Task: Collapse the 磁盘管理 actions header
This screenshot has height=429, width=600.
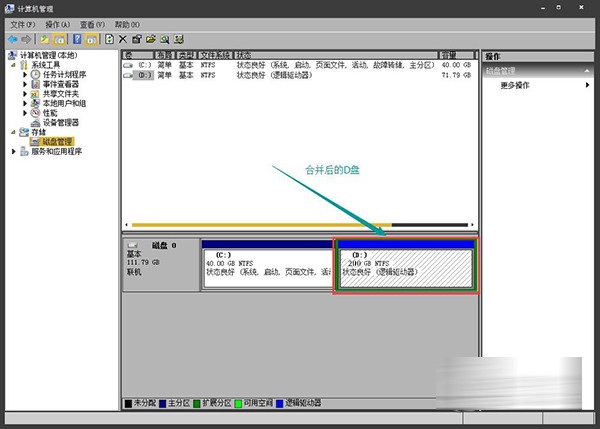Action: [x=587, y=71]
